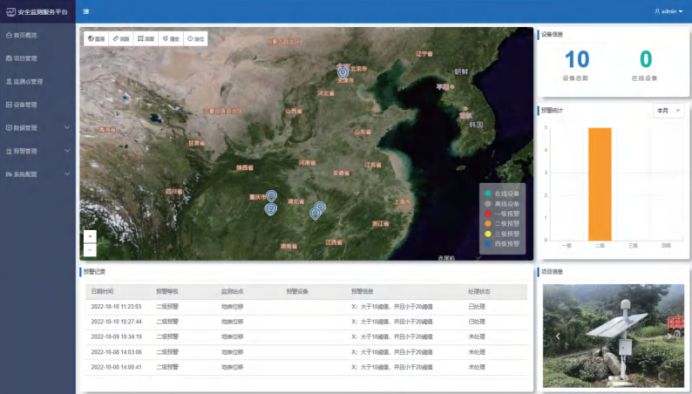This screenshot has height=394, width=692.
Task: Select the square area measuring tool
Action: pos(146,39)
